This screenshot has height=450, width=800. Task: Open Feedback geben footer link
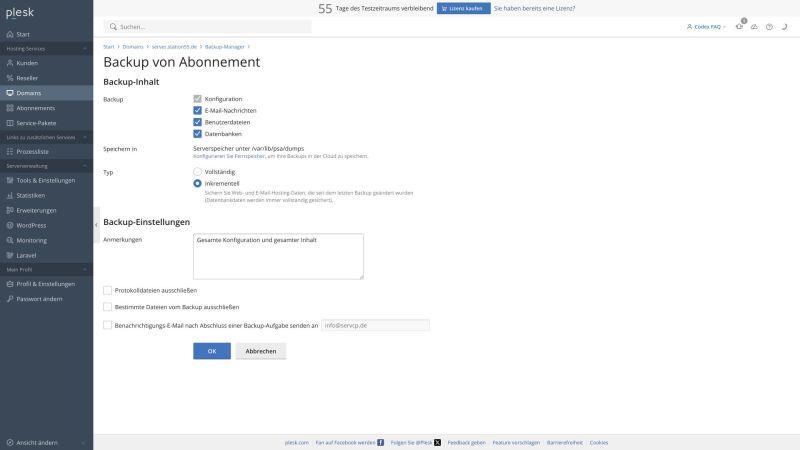point(466,442)
